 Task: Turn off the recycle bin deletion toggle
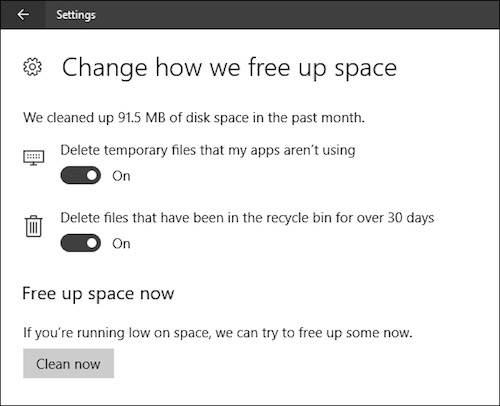[81, 243]
